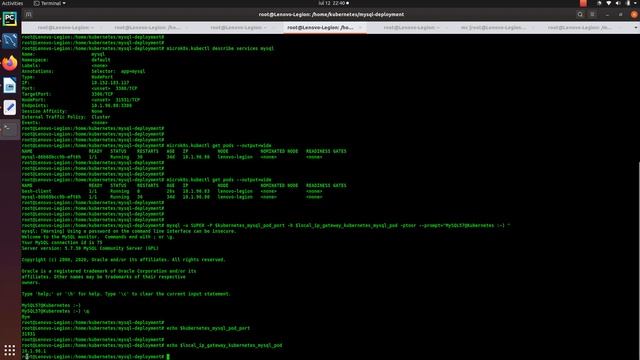Open Activities overview
Viewport: 640px width, 360px height.
click(12, 3)
